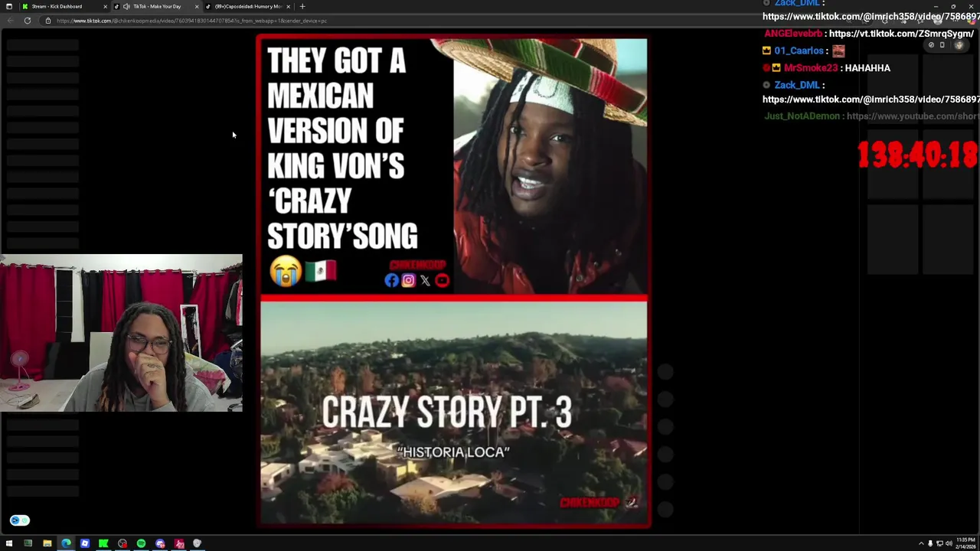The height and width of the screenshot is (551, 980).
Task: Click the X icon in the video
Action: pos(425,280)
